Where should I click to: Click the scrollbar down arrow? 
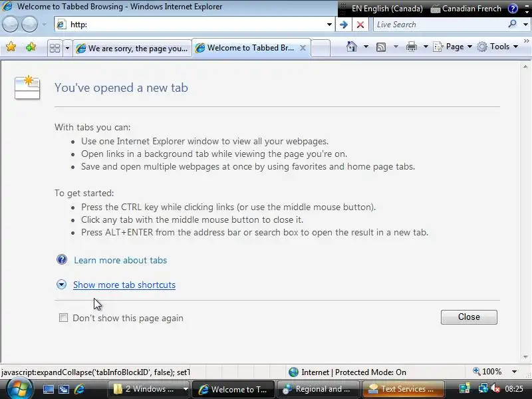(525, 357)
